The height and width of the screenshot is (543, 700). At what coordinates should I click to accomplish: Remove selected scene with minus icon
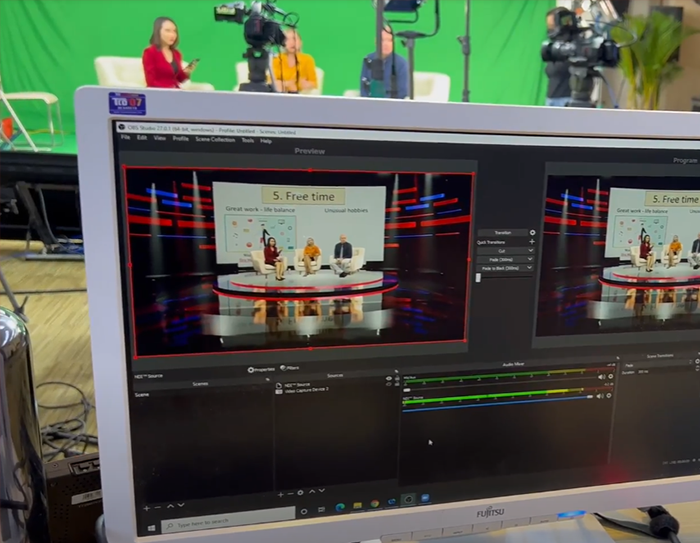click(x=158, y=508)
